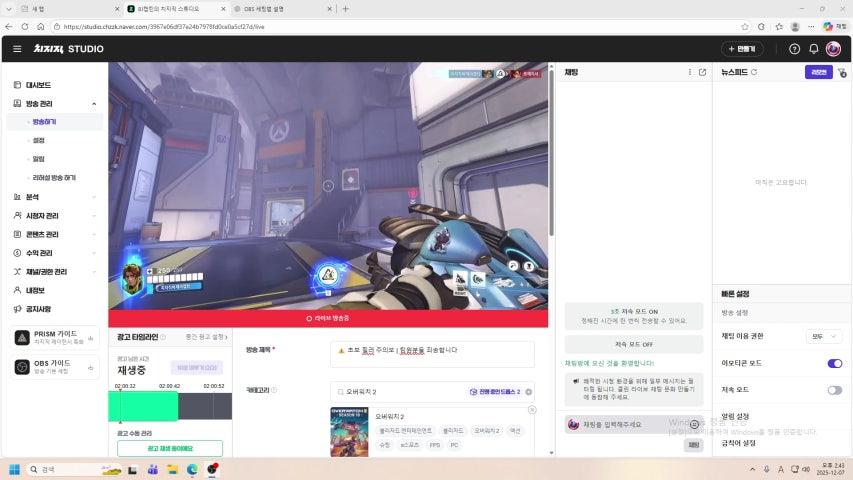This screenshot has width=853, height=480.
Task: Expand the 분석 sidebar section
Action: point(94,197)
